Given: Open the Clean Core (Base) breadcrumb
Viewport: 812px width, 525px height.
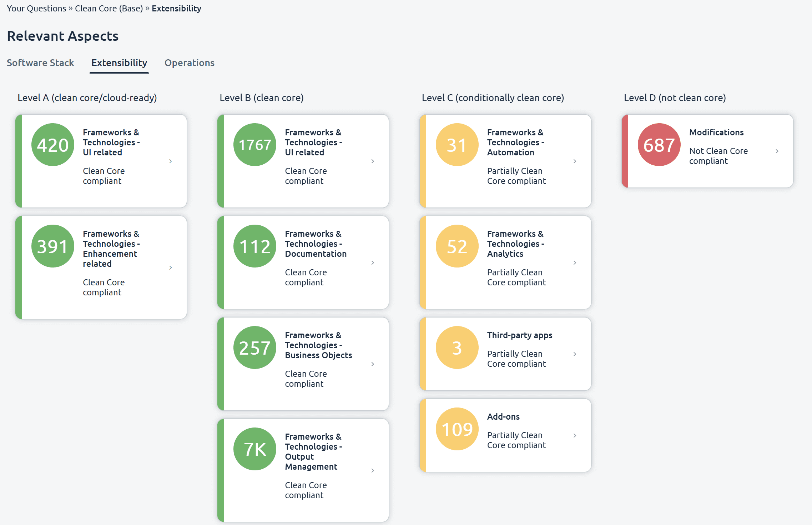Looking at the screenshot, I should click(x=109, y=8).
